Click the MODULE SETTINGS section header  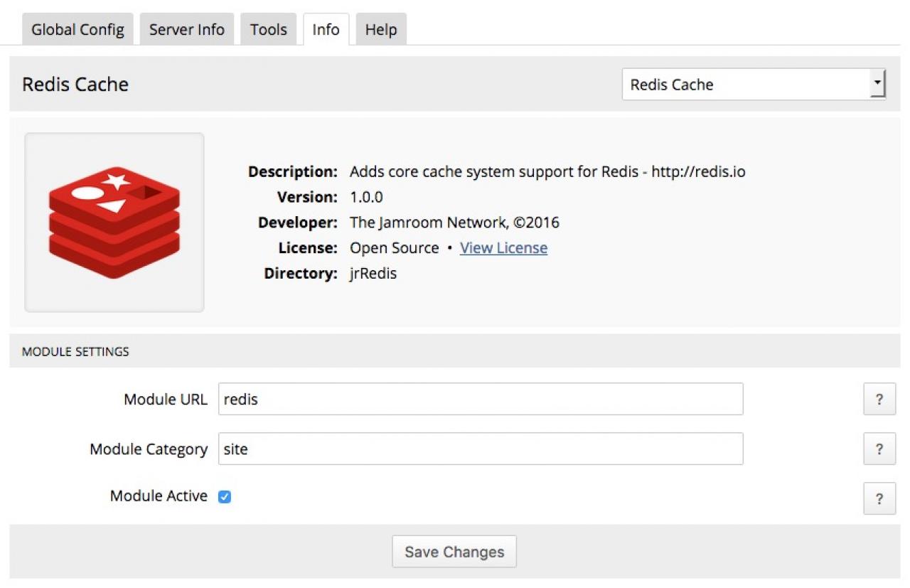point(75,351)
